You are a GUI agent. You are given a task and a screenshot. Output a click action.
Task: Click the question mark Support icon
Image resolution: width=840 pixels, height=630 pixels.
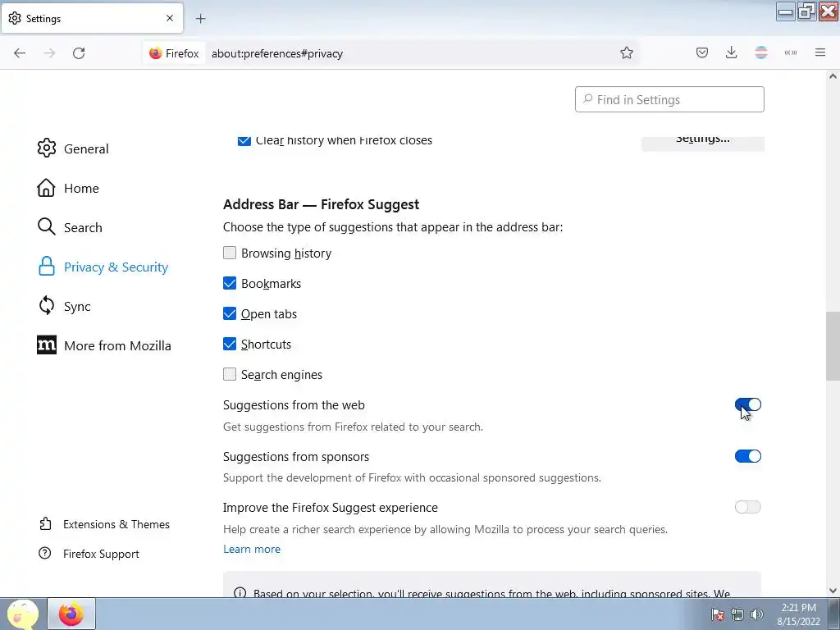(45, 553)
